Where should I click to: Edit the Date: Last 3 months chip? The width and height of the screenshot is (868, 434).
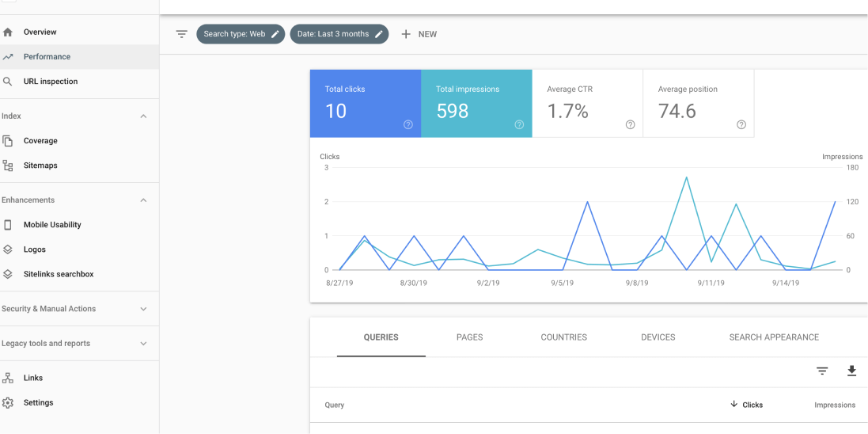(x=339, y=34)
